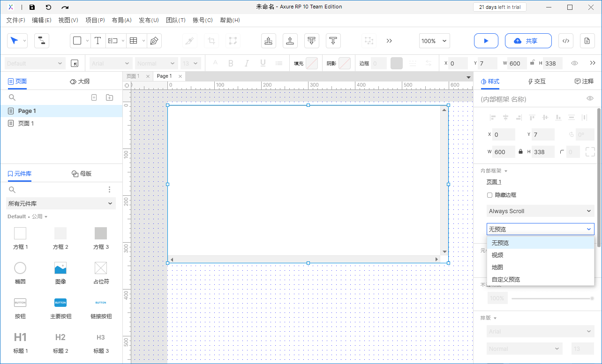Open selection tool mode dropdown arrow
This screenshot has width=602, height=364.
tap(24, 41)
